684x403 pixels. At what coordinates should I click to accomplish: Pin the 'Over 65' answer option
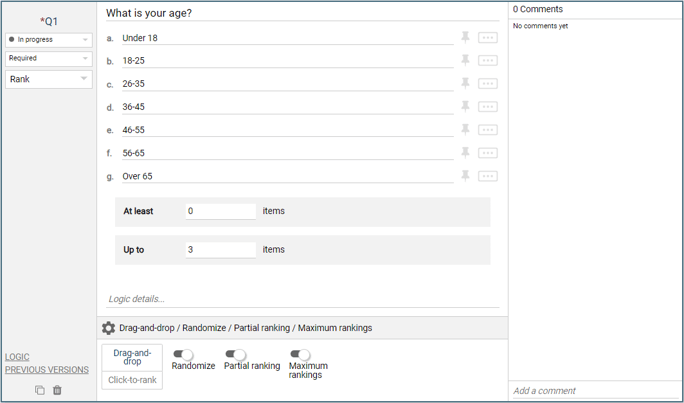[465, 176]
